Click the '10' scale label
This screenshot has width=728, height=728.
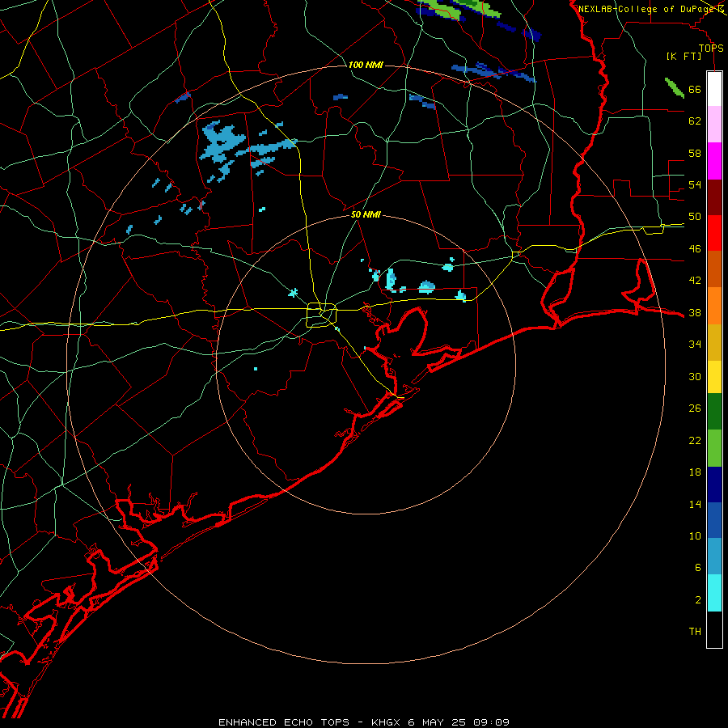point(695,536)
